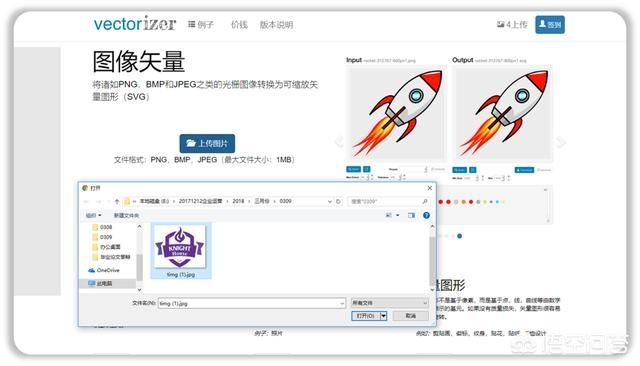
Task: Click the blue user sign-in button
Action: [550, 24]
